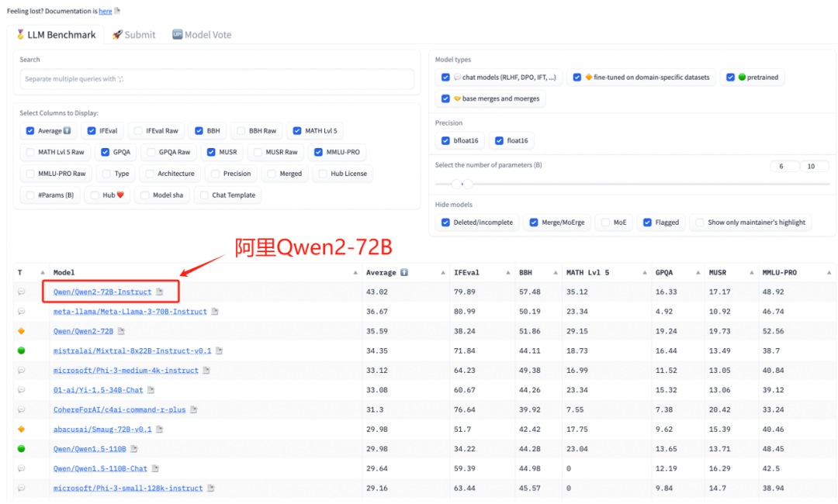Image resolution: width=838 pixels, height=504 pixels.
Task: Uncheck the pretrained model type
Action: click(730, 78)
